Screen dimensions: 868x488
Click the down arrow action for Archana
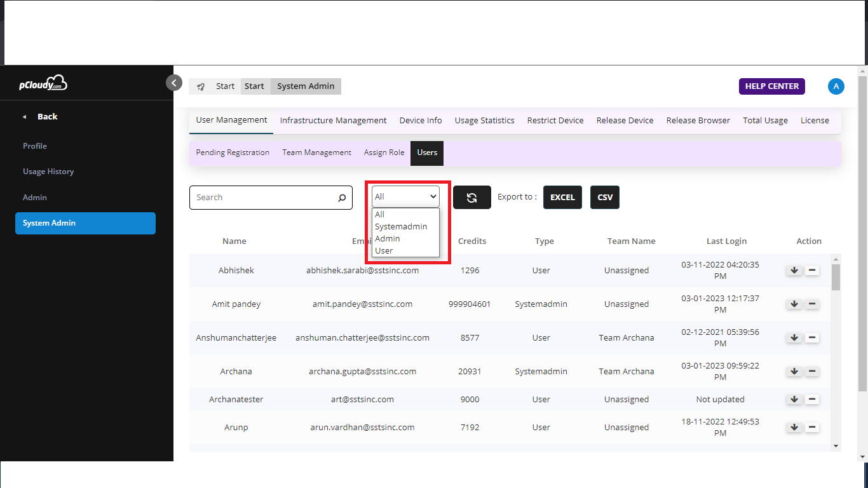tap(794, 372)
